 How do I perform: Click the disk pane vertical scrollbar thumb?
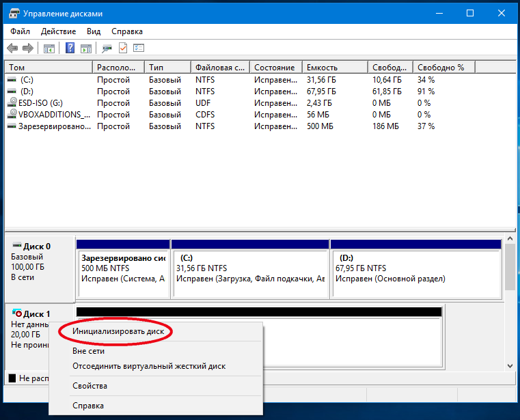click(510, 267)
